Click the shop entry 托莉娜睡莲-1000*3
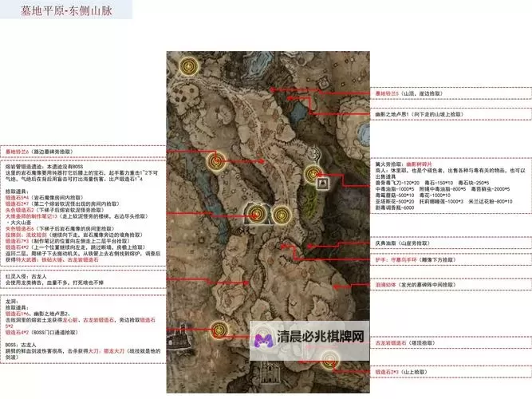This screenshot has width=532, height=399. pos(441,202)
